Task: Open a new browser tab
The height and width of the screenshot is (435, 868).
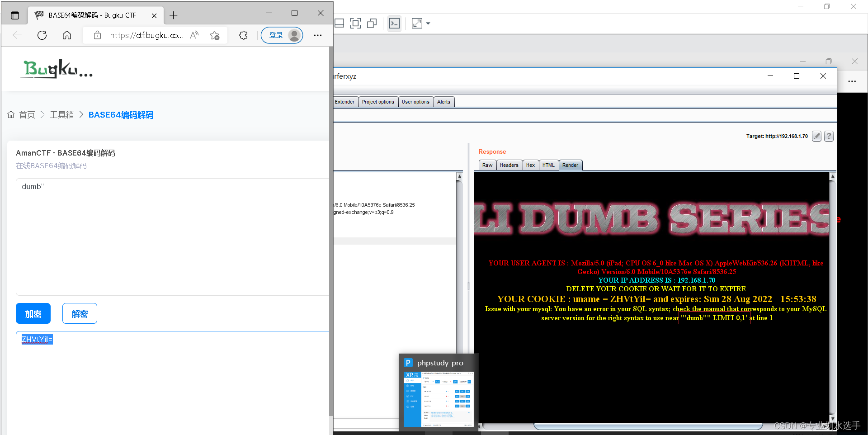Action: coord(174,15)
